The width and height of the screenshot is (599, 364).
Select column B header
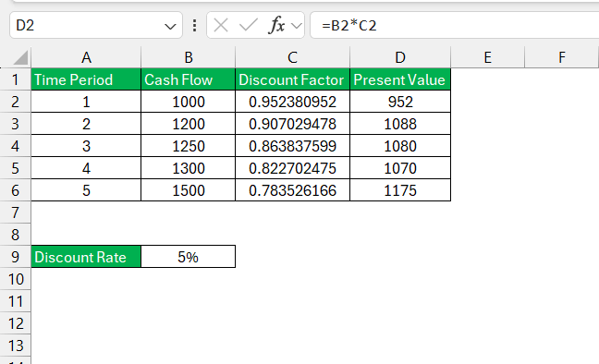pos(189,57)
